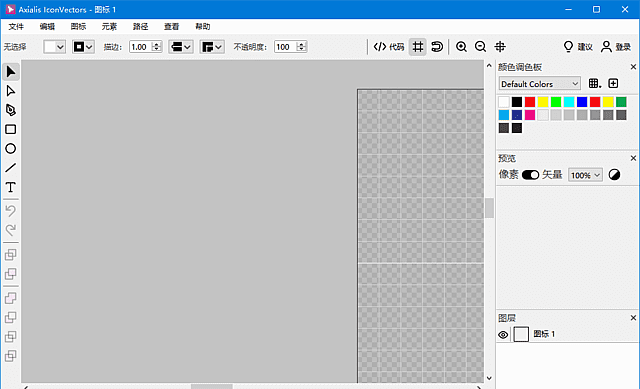The height and width of the screenshot is (389, 640).
Task: Zoom in with magnifier plus icon
Action: pyautogui.click(x=461, y=47)
